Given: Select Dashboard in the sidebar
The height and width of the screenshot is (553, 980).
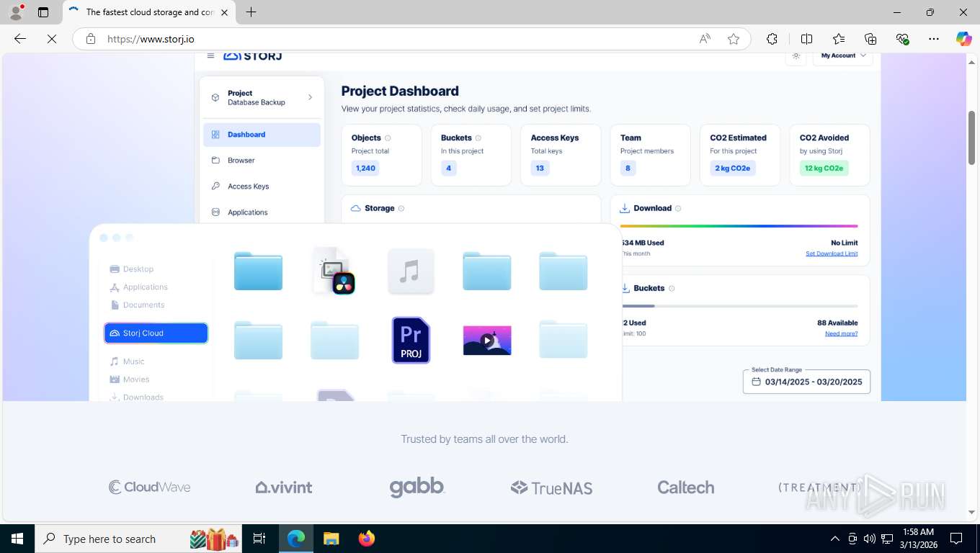Looking at the screenshot, I should pos(262,135).
